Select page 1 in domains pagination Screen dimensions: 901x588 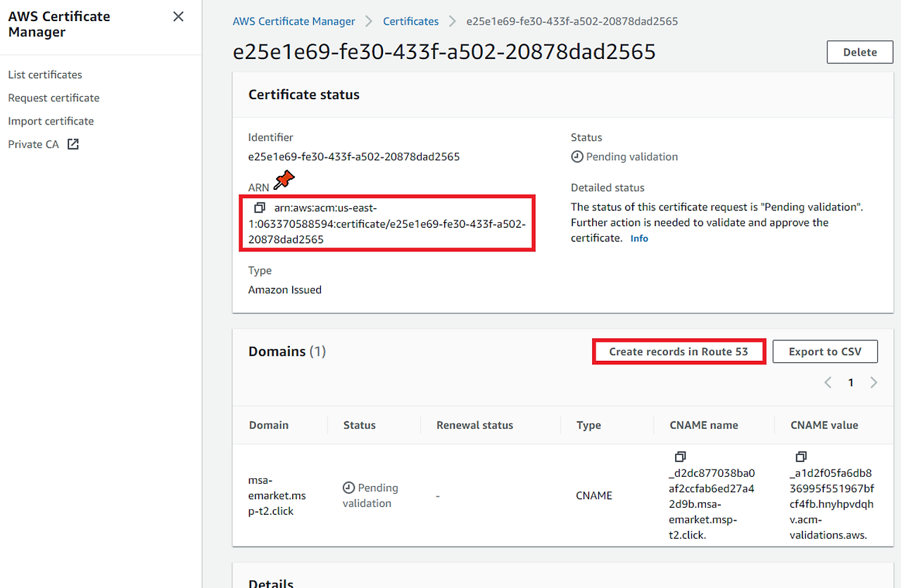[x=850, y=383]
